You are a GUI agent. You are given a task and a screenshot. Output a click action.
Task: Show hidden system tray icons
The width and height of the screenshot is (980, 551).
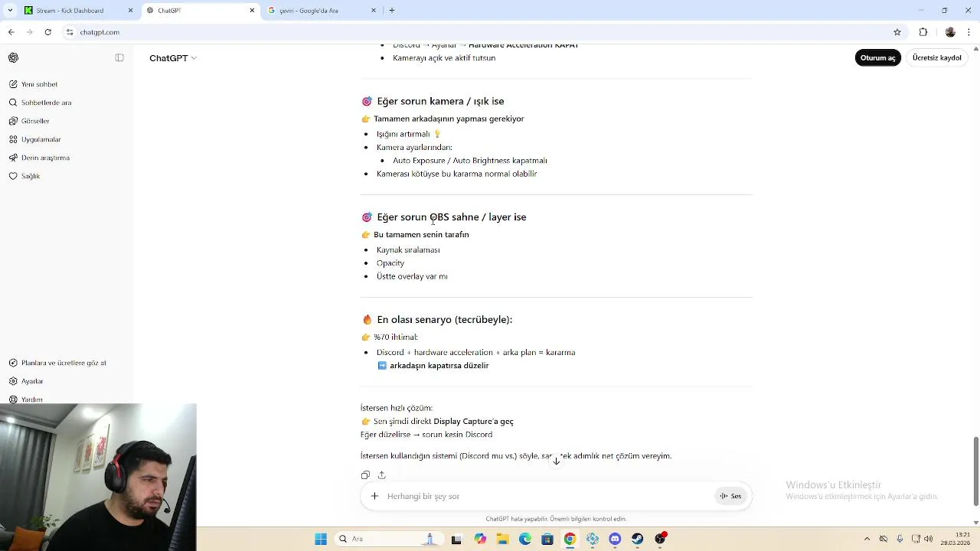(x=867, y=539)
